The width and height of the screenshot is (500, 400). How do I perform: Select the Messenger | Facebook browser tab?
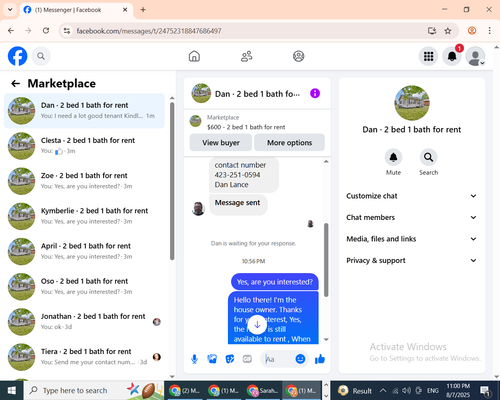coord(76,10)
